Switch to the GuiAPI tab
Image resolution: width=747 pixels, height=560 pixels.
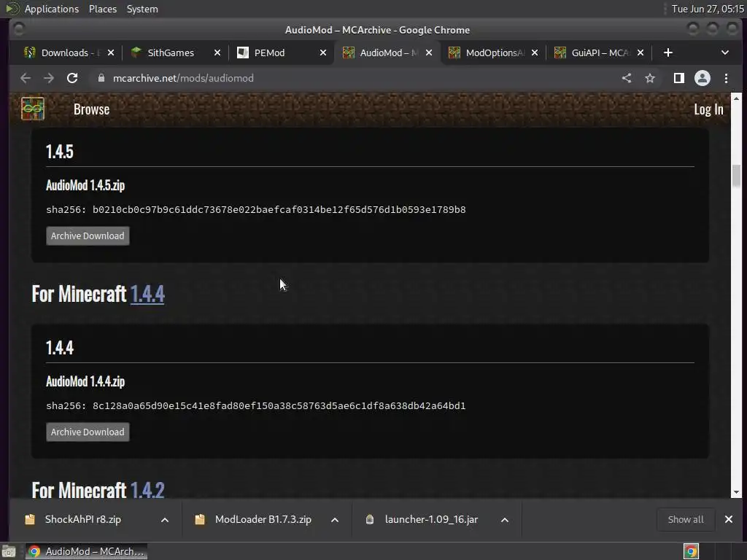point(599,52)
